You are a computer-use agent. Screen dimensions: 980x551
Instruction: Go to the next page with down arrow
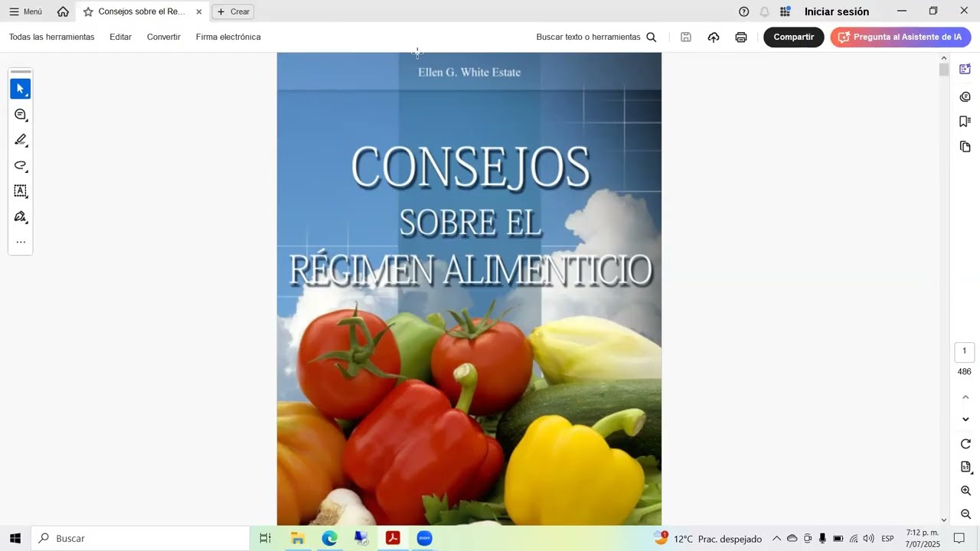coord(965,419)
